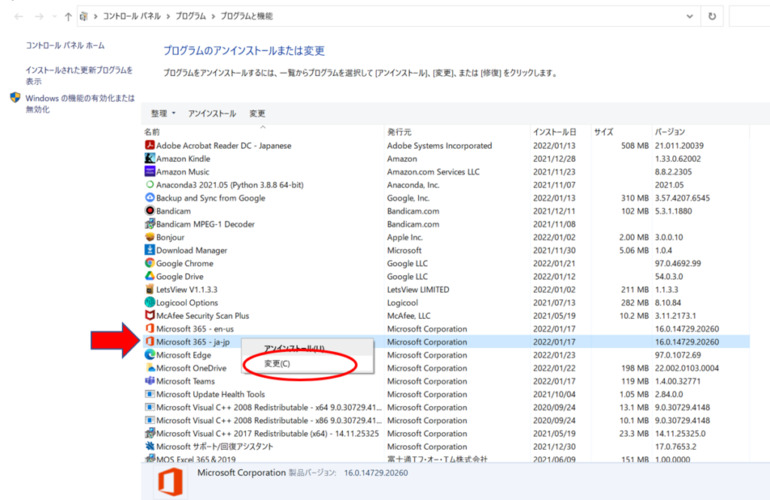Click the refresh button beside address bar
This screenshot has width=770, height=500.
tap(712, 16)
